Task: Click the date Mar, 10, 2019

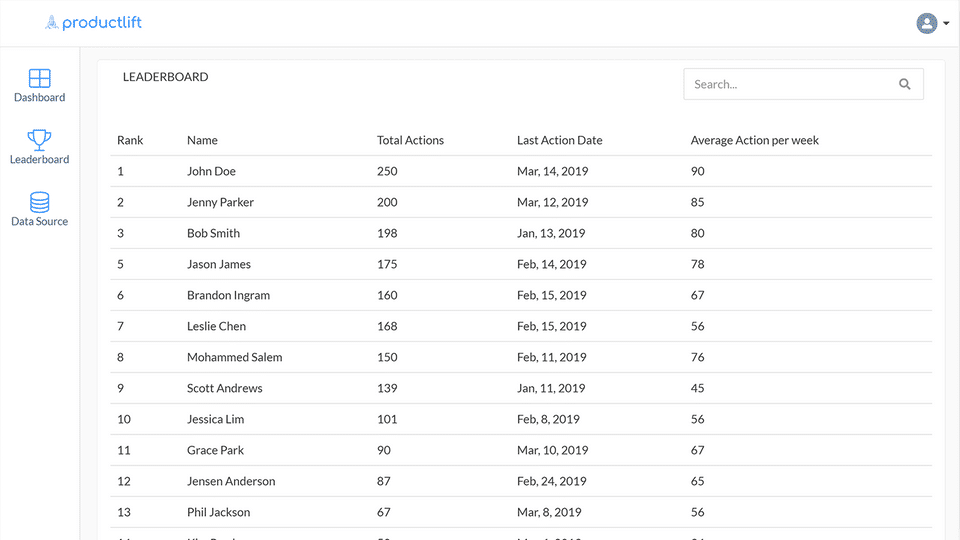Action: click(552, 451)
